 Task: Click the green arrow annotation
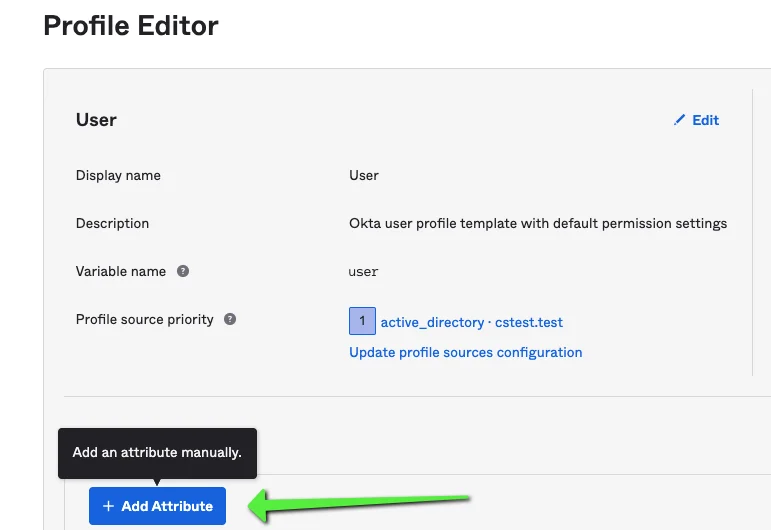[359, 504]
